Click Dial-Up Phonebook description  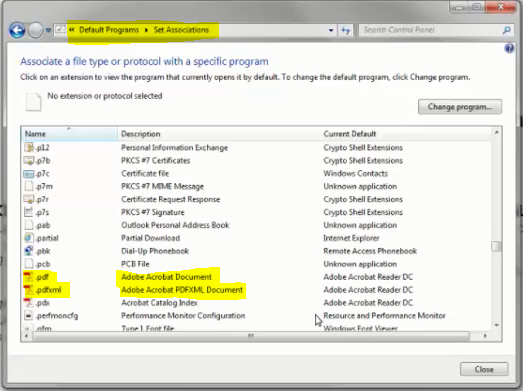[155, 251]
